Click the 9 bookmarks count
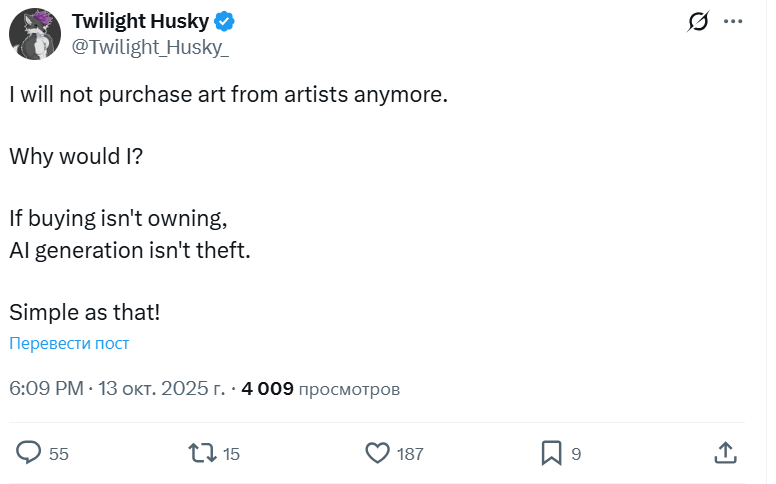The height and width of the screenshot is (484, 776). click(x=576, y=454)
